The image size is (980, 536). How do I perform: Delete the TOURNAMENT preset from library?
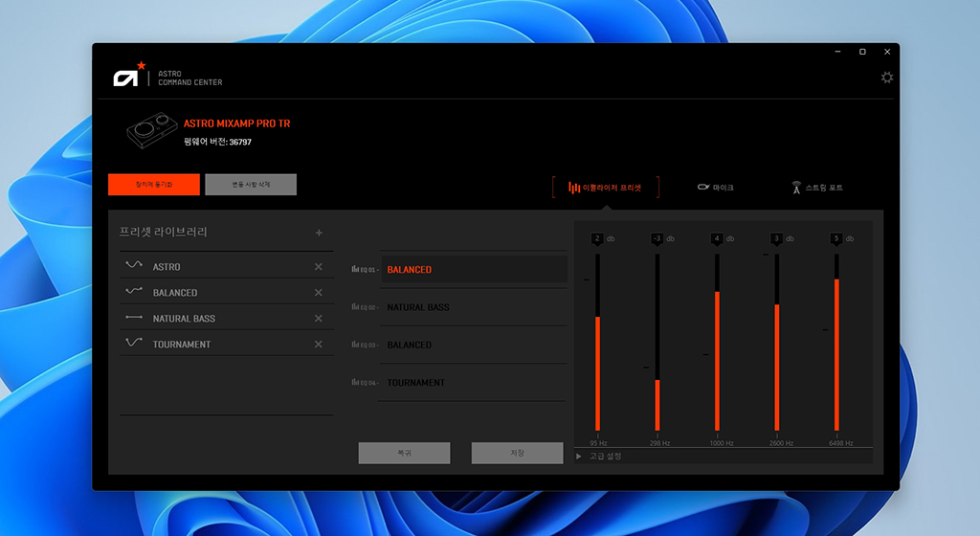[x=318, y=345]
